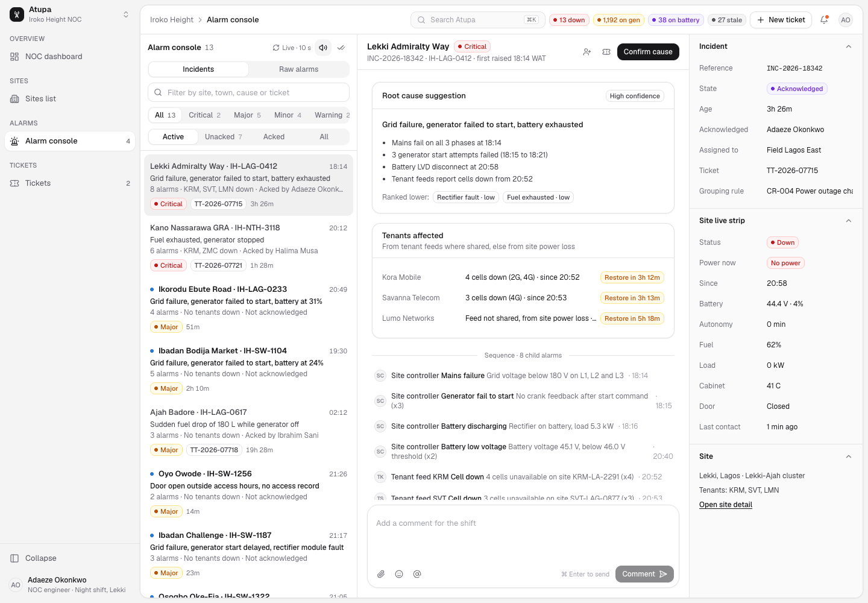This screenshot has height=603, width=868.
Task: Focus the Search Atupa field
Action: [x=478, y=20]
